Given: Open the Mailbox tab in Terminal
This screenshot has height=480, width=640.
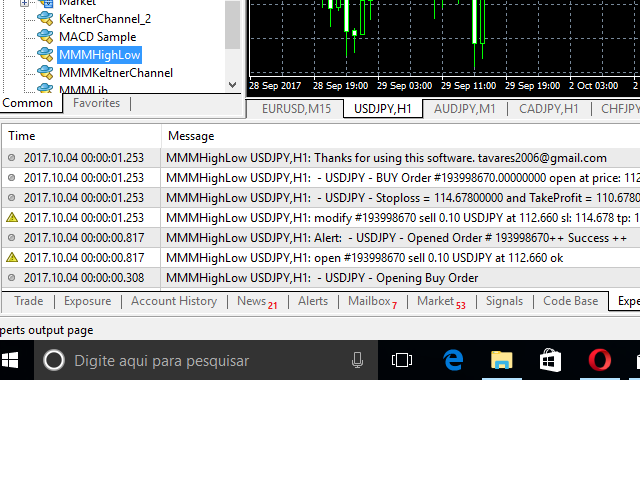Looking at the screenshot, I should [372, 302].
